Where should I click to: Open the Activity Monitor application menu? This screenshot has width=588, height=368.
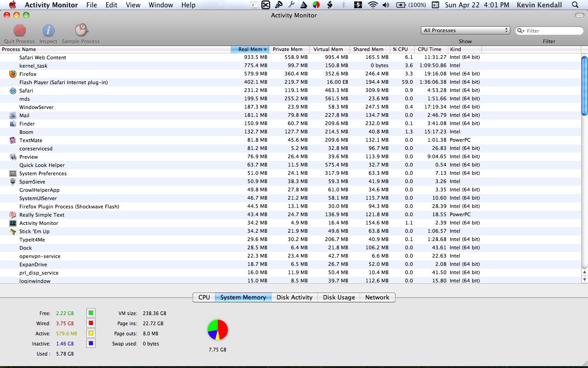pyautogui.click(x=51, y=5)
